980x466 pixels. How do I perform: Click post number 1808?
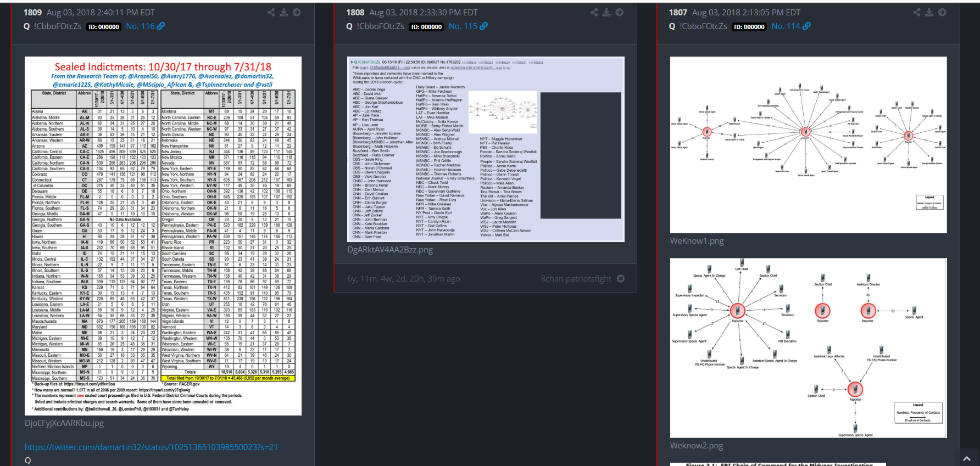click(x=355, y=12)
